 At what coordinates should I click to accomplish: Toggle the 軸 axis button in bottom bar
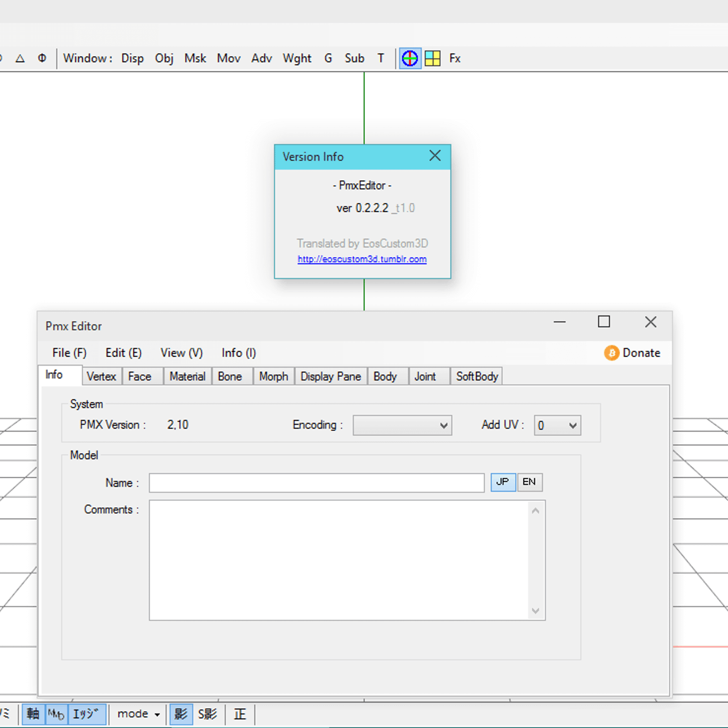point(33,714)
